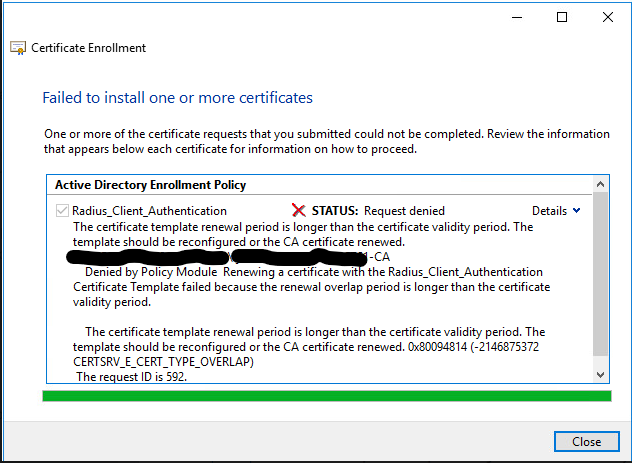This screenshot has width=632, height=463.
Task: Click the Certificate Enrollment window title text
Action: (89, 48)
